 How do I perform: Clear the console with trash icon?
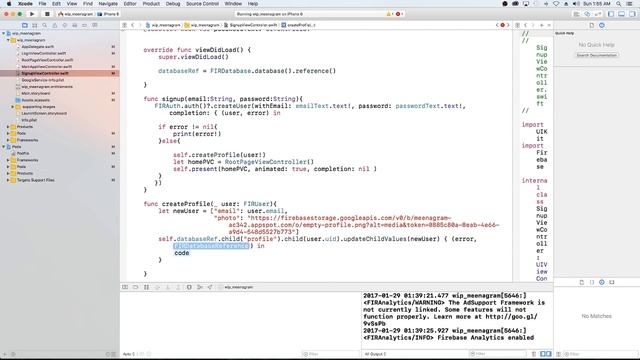pyautogui.click(x=534, y=354)
